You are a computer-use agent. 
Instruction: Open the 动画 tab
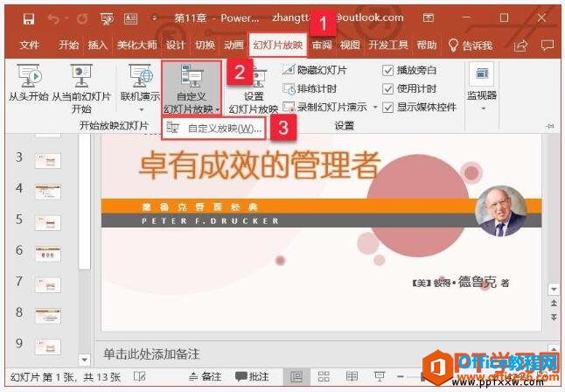pos(234,45)
